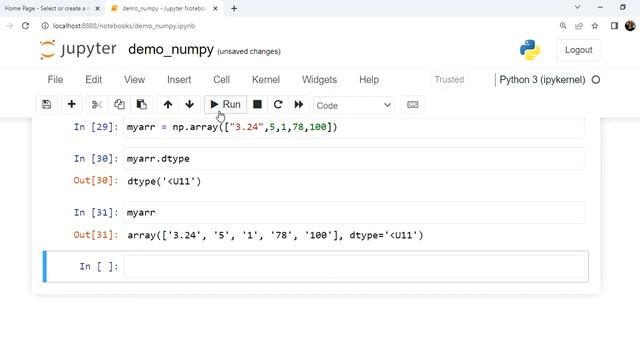Open the Edit menu
Screen dimensions: 640x360
[x=93, y=80]
